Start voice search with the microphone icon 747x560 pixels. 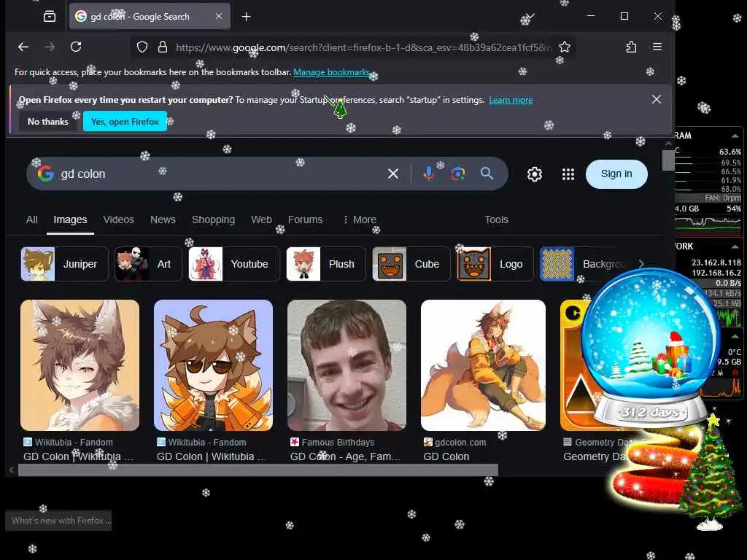428,174
